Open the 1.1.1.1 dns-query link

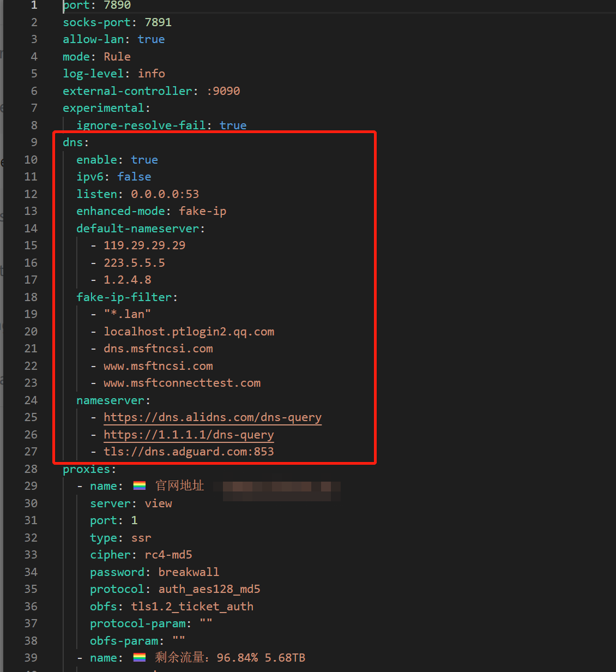[x=189, y=435]
